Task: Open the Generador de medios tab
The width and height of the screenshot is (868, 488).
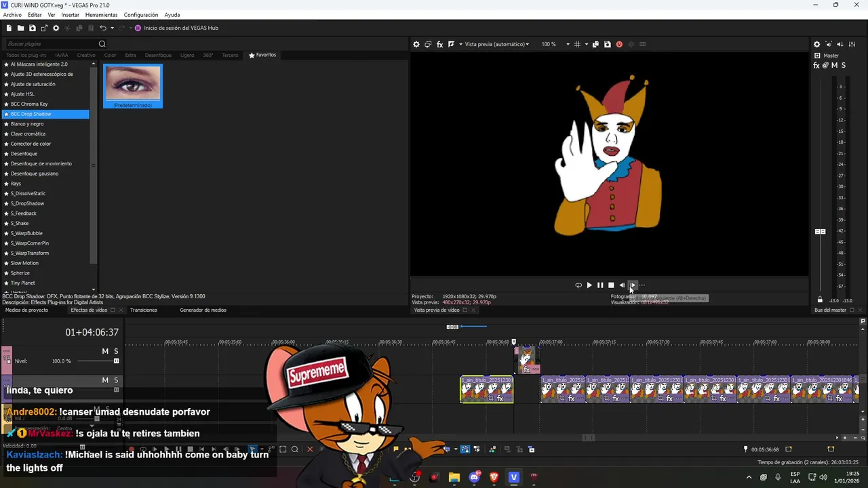Action: tap(203, 310)
